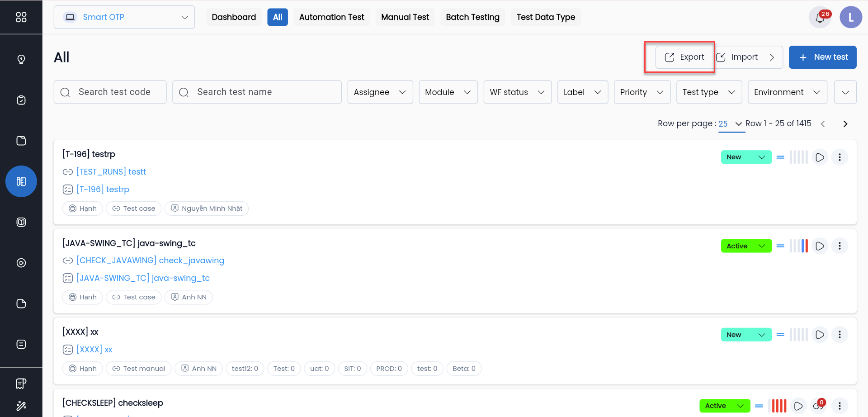The image size is (868, 417).
Task: Go to the next page of results
Action: [x=845, y=124]
